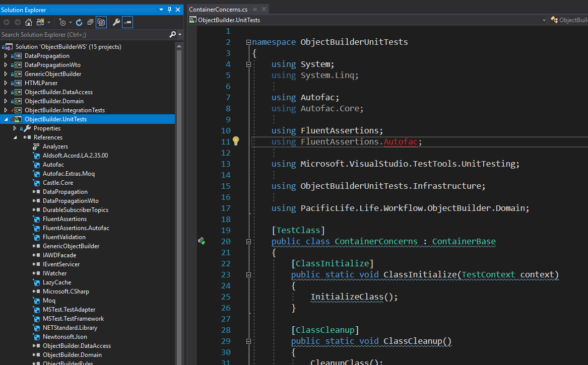Viewport: 588px width, 365px height.
Task: Toggle the Preview Selected Items icon
Action: [x=127, y=22]
